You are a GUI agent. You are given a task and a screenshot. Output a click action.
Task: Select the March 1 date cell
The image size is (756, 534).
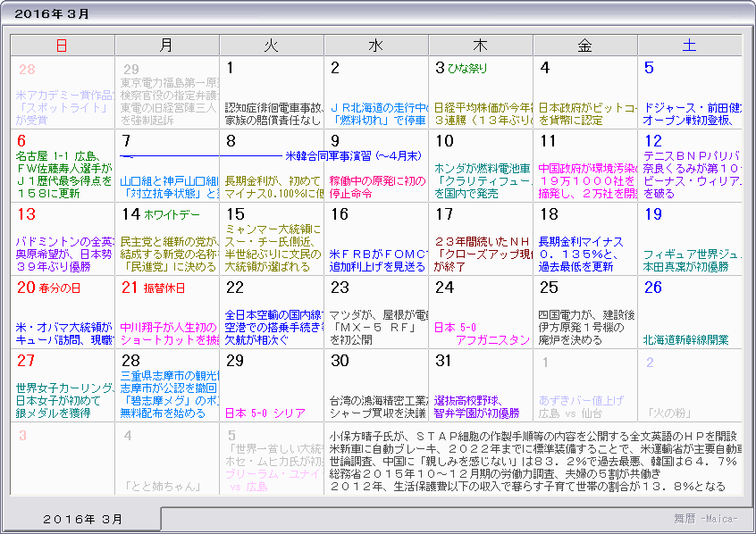tap(272, 93)
